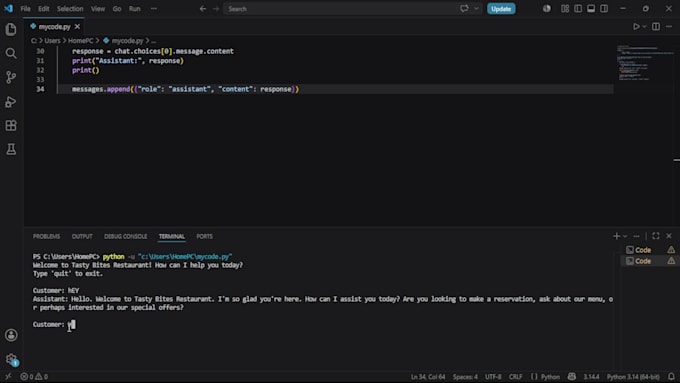The width and height of the screenshot is (680, 383).
Task: Show errors and warnings count in status bar
Action: click(34, 376)
